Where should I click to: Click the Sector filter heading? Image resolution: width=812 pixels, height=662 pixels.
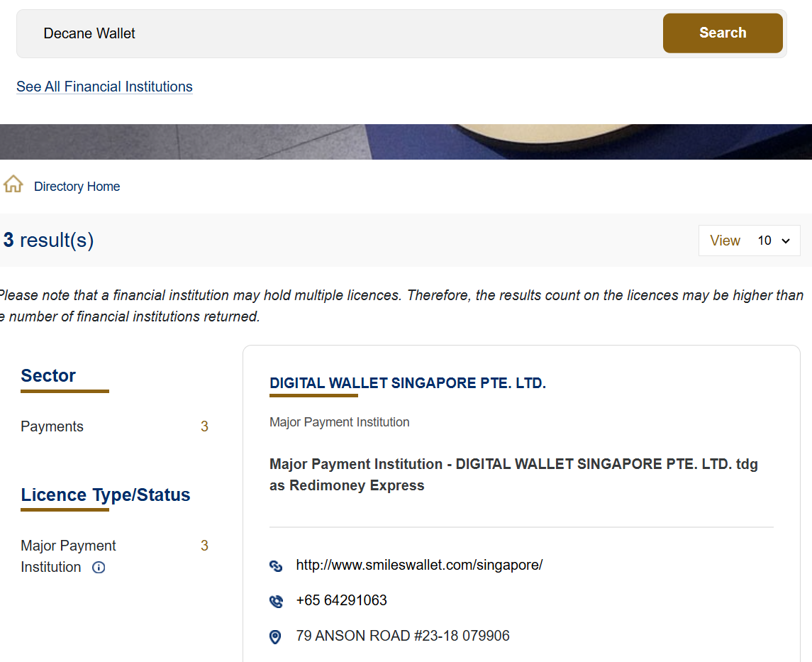[x=48, y=375]
